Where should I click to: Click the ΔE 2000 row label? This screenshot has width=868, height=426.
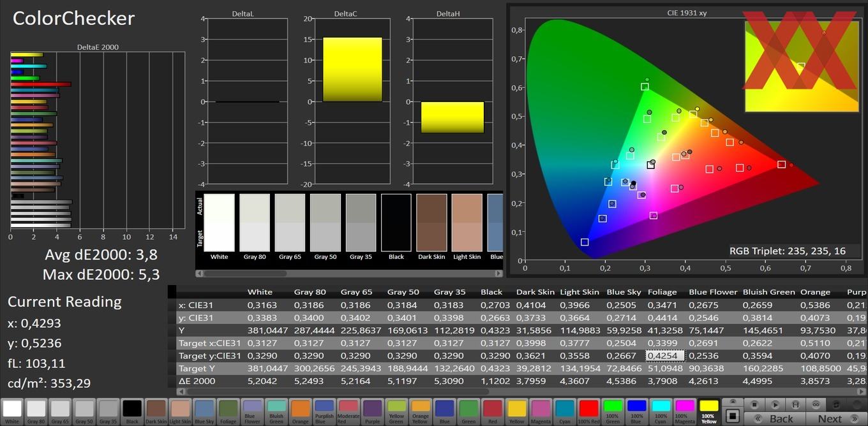pos(197,381)
